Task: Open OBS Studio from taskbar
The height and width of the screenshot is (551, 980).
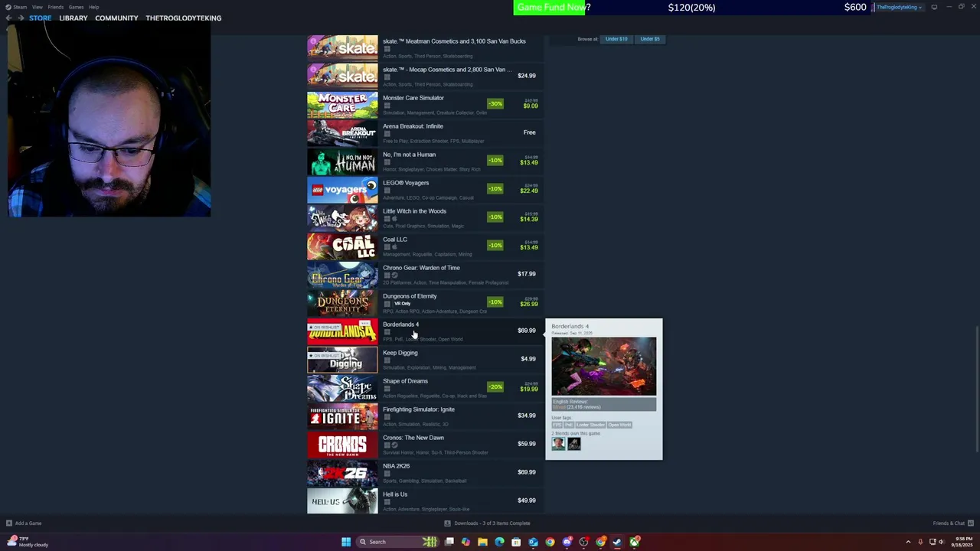Action: (x=583, y=542)
